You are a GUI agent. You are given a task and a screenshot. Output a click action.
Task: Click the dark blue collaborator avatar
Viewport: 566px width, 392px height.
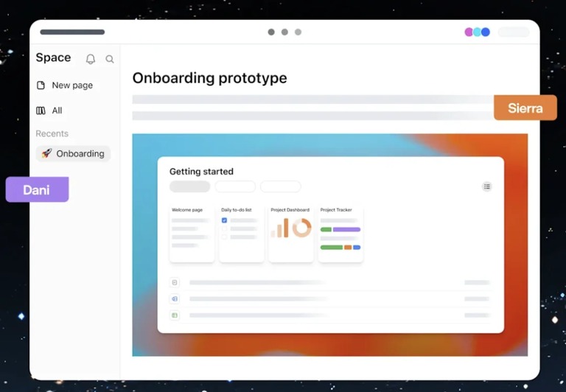[x=486, y=32]
